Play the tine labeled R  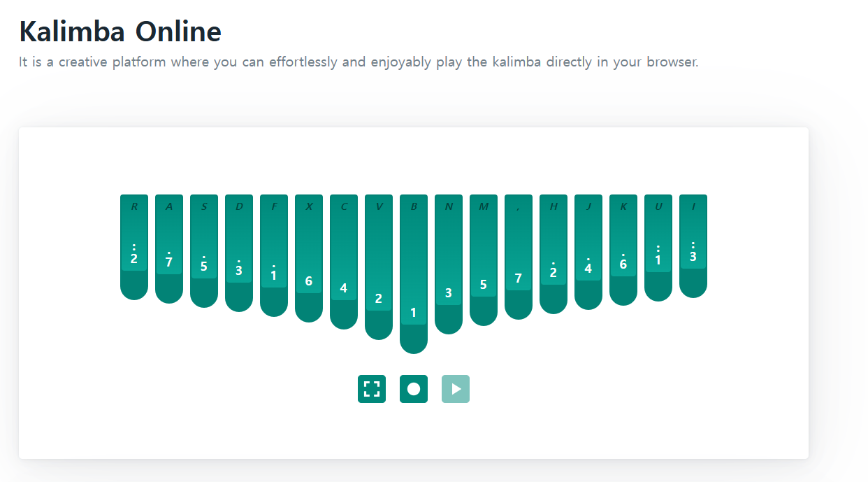coord(134,246)
